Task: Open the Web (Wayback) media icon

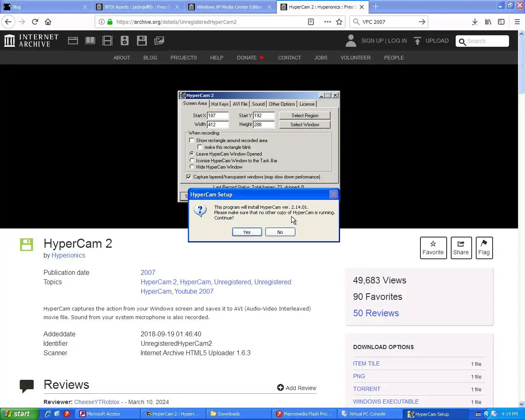Action: point(73,41)
